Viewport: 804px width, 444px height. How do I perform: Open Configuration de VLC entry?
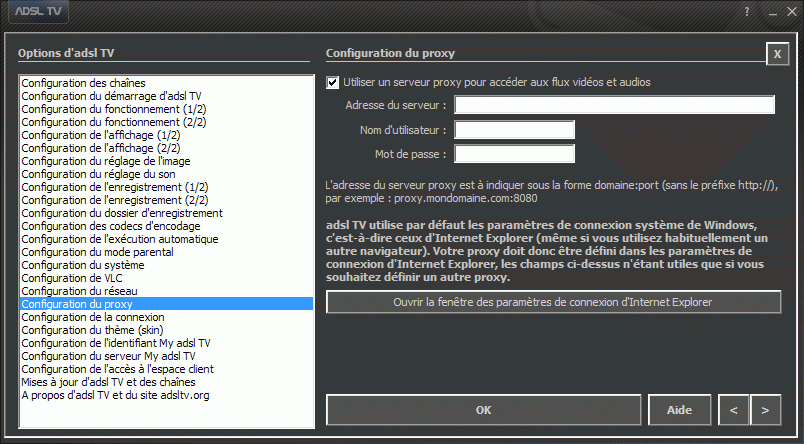72,278
